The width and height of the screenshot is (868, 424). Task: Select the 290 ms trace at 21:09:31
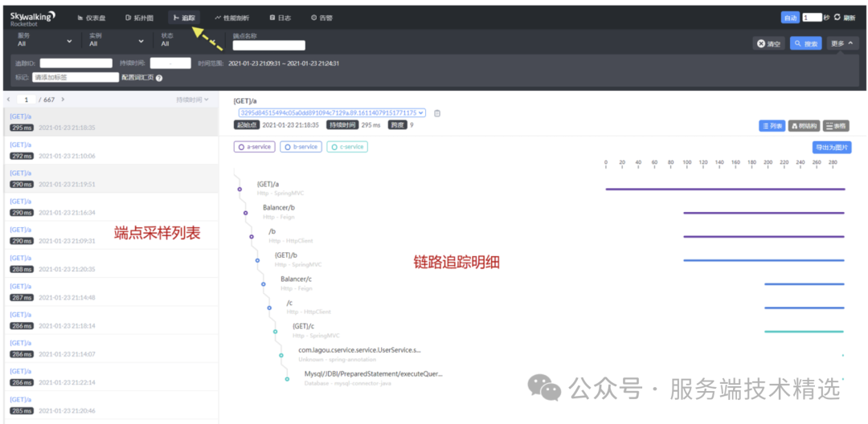(111, 235)
